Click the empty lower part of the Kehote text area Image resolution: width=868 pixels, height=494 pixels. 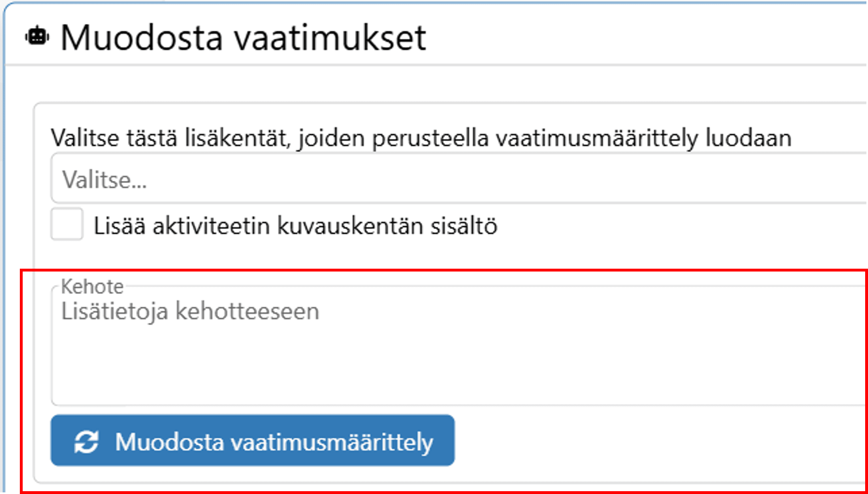coord(446,377)
